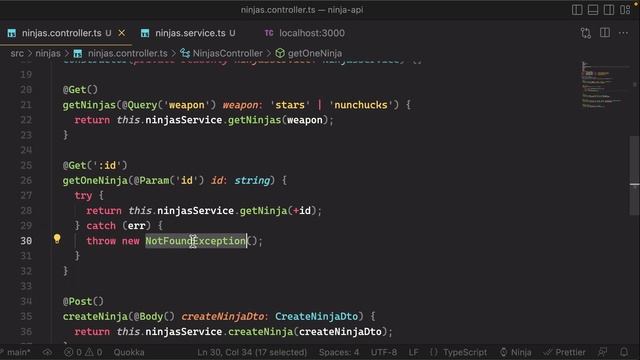Open customize layout icon

click(625, 10)
